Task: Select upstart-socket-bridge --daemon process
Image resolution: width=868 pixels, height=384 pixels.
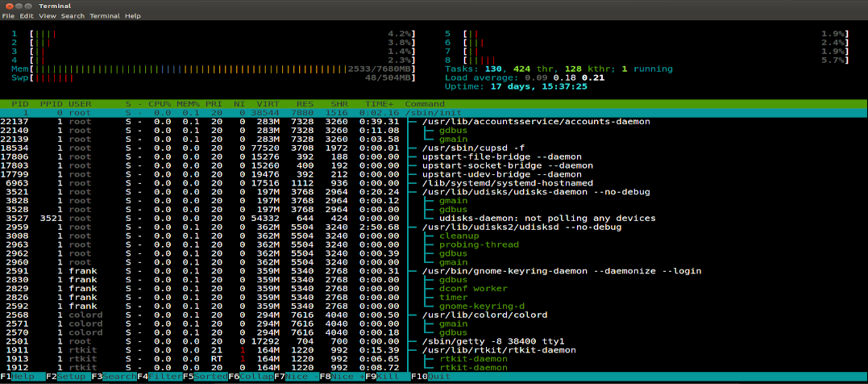Action: coord(434,165)
